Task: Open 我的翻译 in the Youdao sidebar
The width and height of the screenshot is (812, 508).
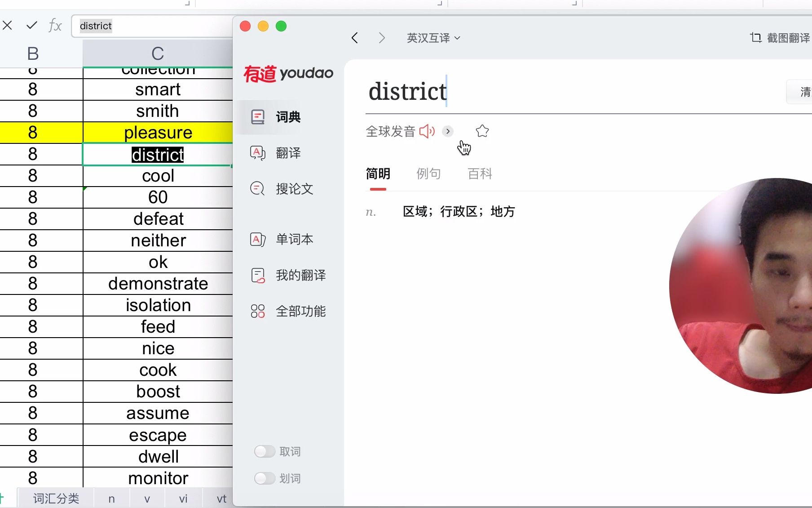Action: (288, 275)
